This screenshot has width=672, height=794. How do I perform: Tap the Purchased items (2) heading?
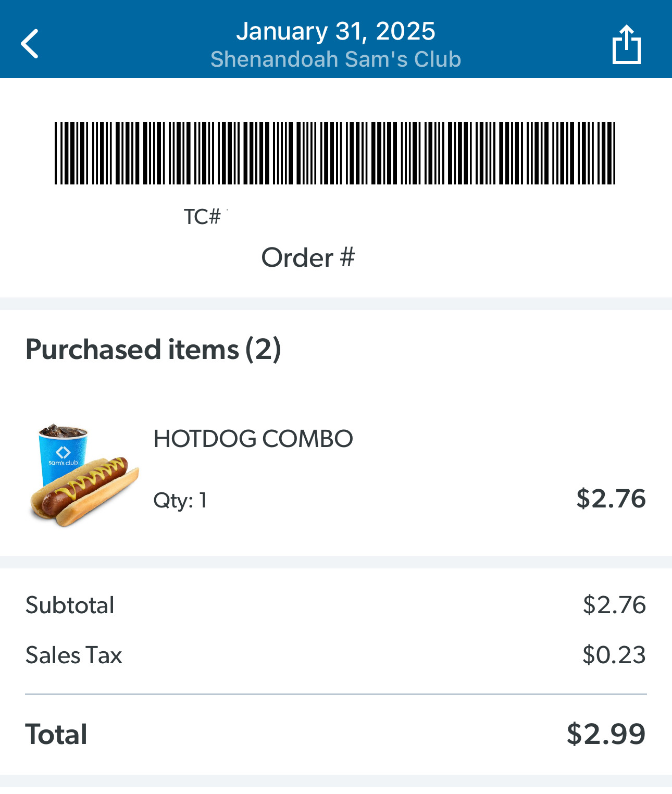(x=153, y=349)
